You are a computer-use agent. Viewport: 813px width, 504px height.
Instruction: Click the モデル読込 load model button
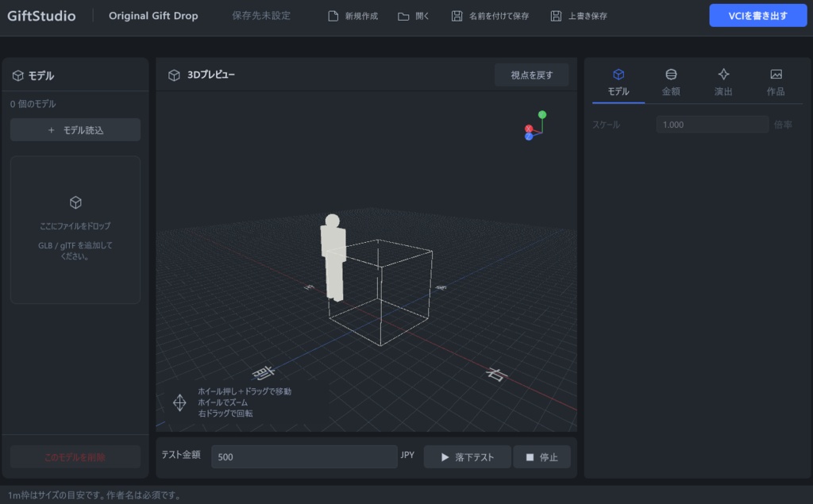coord(75,129)
